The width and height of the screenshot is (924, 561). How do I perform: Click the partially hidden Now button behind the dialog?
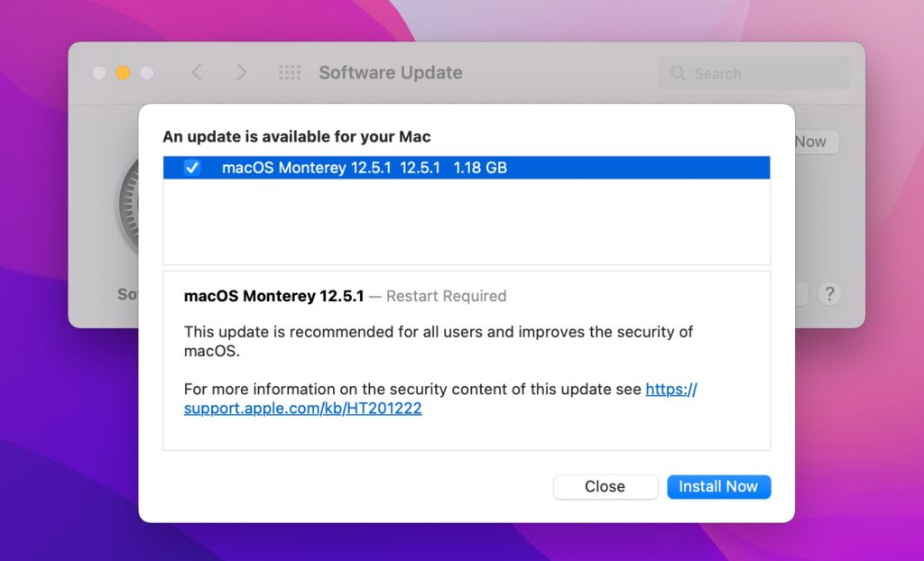coord(816,142)
